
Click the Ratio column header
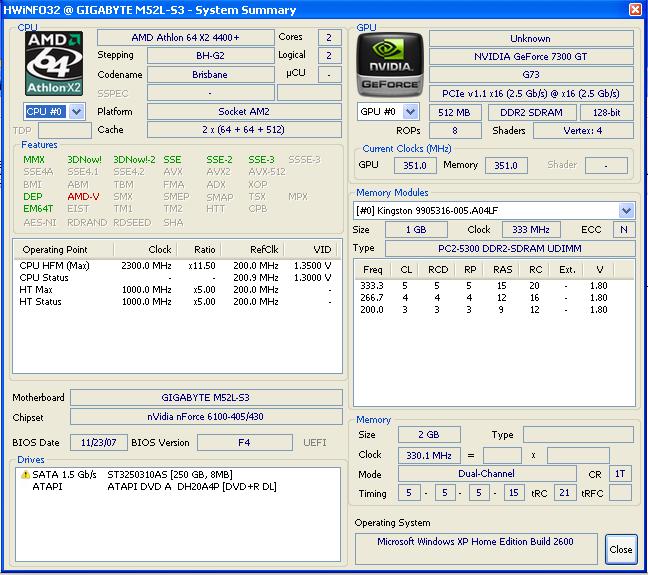pyautogui.click(x=199, y=250)
